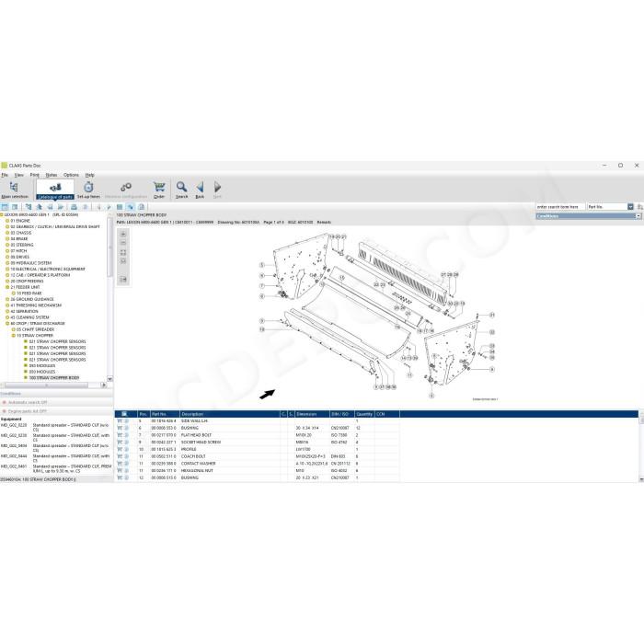Click the print icon in secondary toolbar
Image resolution: width=644 pixels, height=644 pixels.
click(x=74, y=207)
